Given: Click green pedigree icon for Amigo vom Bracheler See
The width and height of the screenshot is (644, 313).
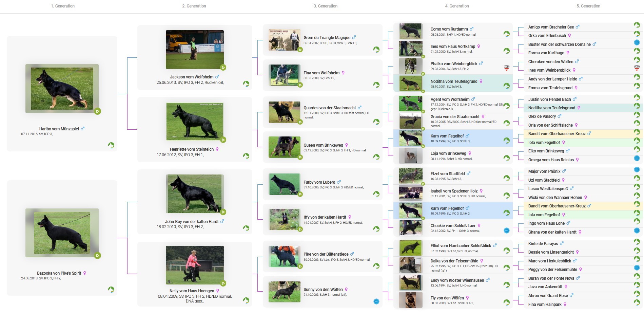Looking at the screenshot, I should pos(637,25).
